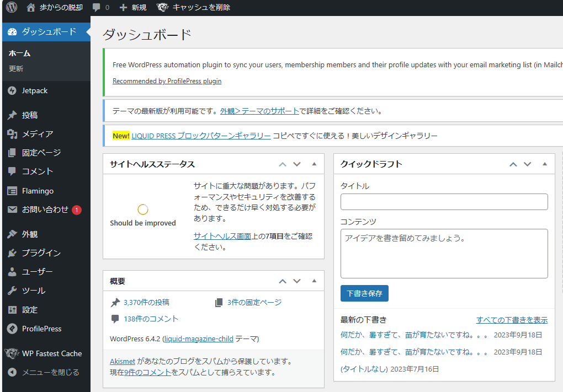Click the ユーザー users icon

coord(12,271)
